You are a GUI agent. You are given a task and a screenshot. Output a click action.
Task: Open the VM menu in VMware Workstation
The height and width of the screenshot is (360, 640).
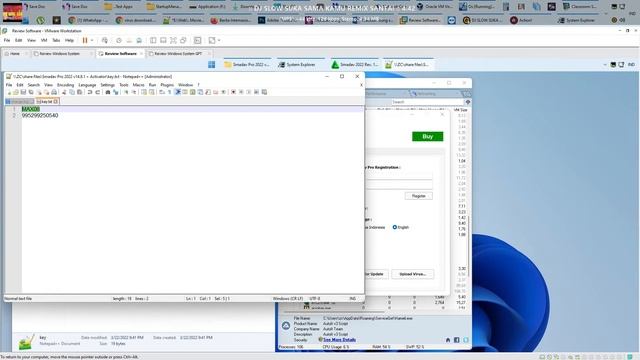pos(44,40)
